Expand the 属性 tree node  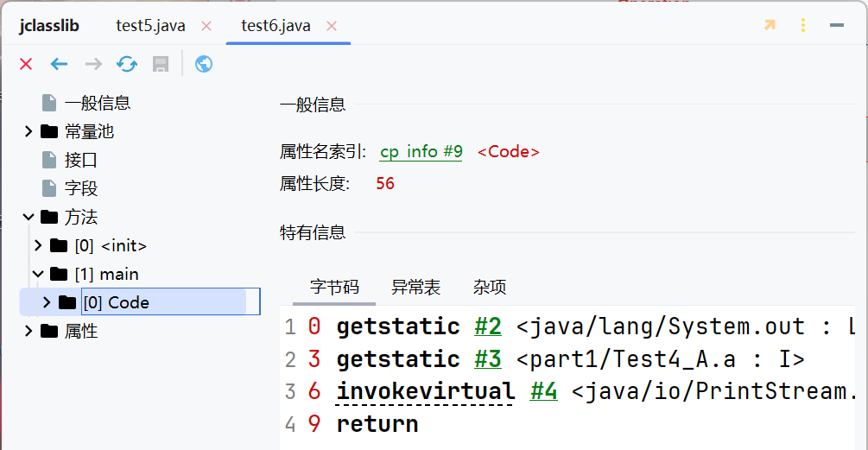(x=29, y=331)
